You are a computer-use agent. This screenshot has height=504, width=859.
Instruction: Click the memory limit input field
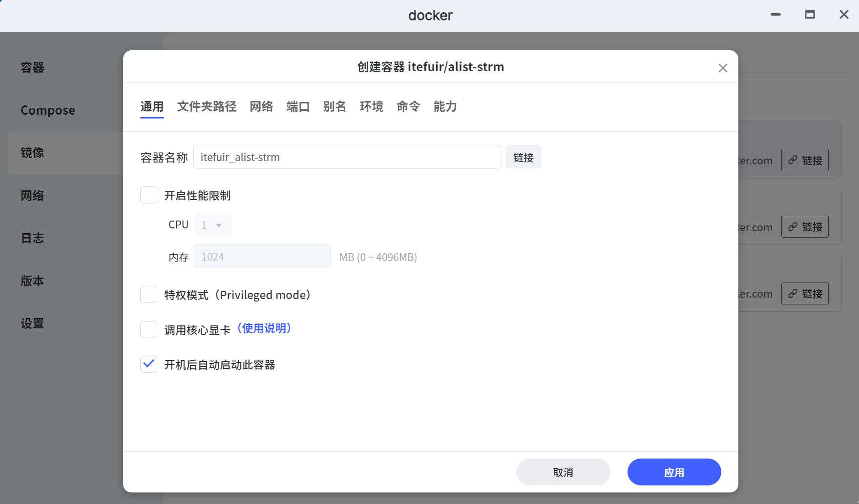pyautogui.click(x=262, y=257)
